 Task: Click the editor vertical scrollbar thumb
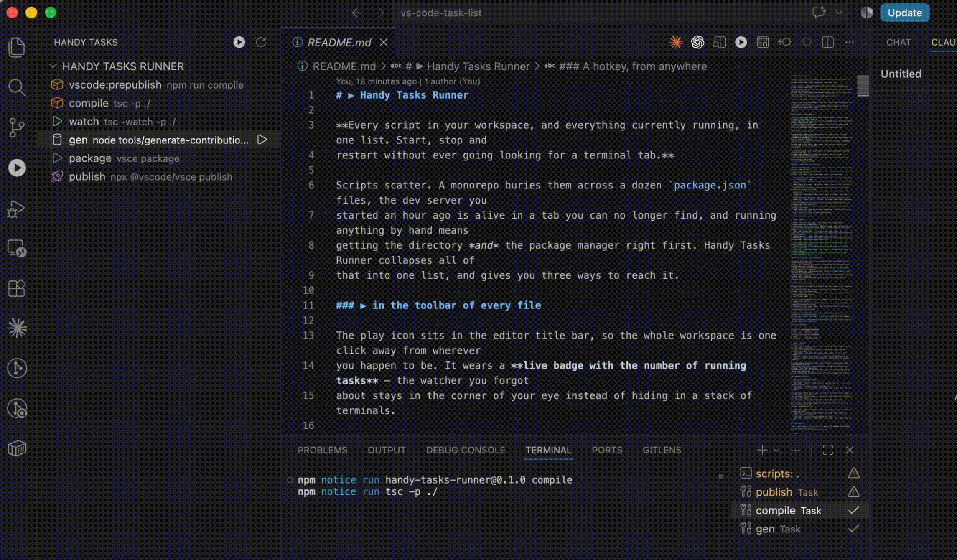863,86
